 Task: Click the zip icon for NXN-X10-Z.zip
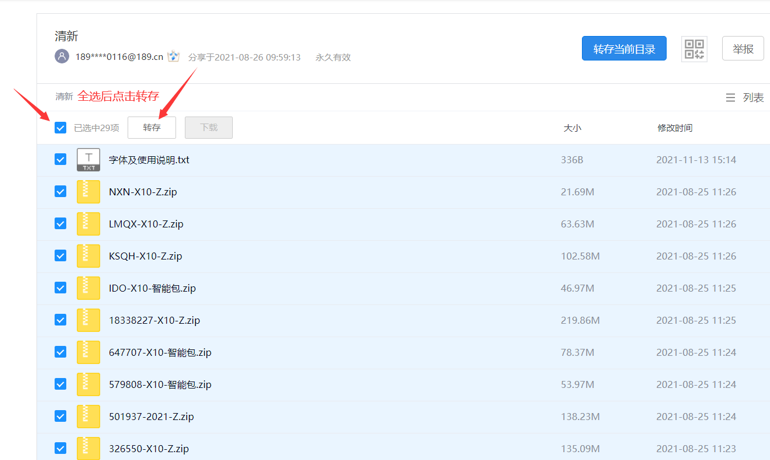(88, 192)
